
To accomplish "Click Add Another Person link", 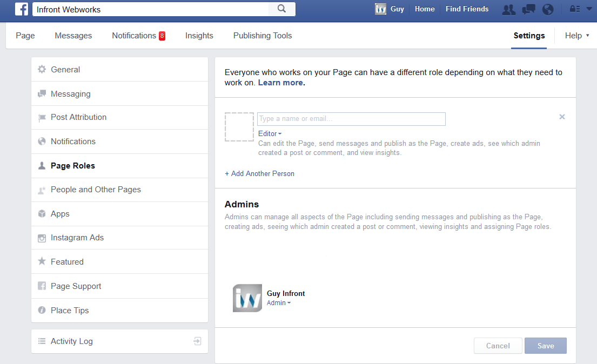I will [260, 173].
